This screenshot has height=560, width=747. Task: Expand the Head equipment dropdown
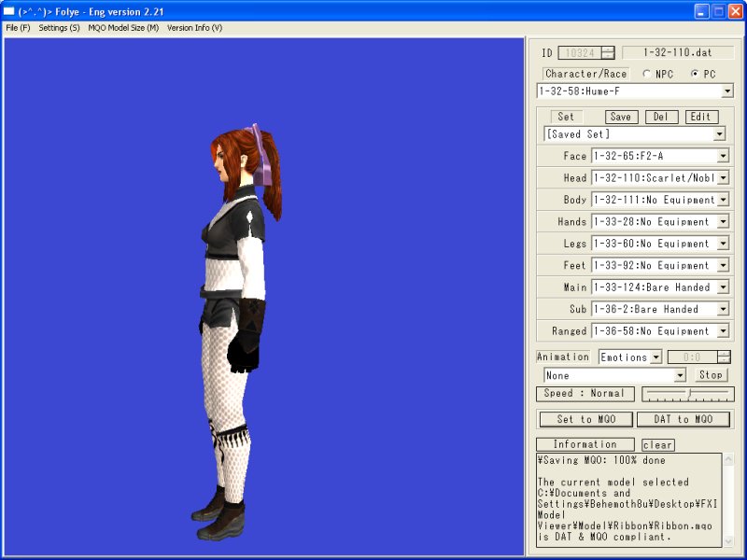pos(722,177)
